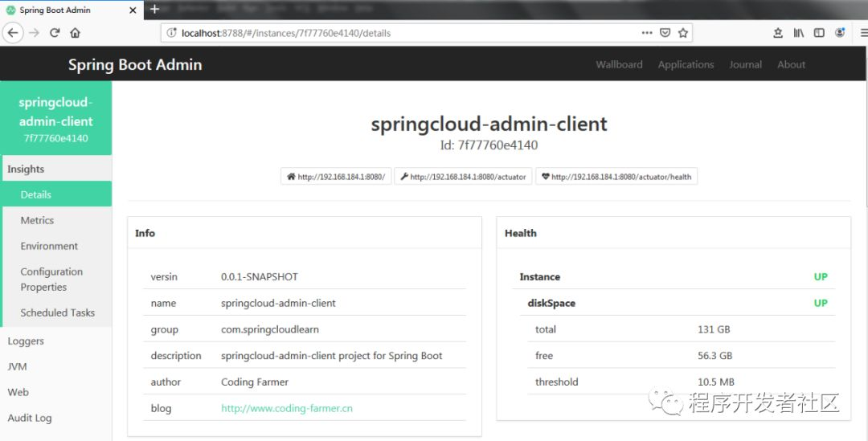Reload the page with the refresh icon
Viewport: 868px width, 441px height.
[55, 33]
